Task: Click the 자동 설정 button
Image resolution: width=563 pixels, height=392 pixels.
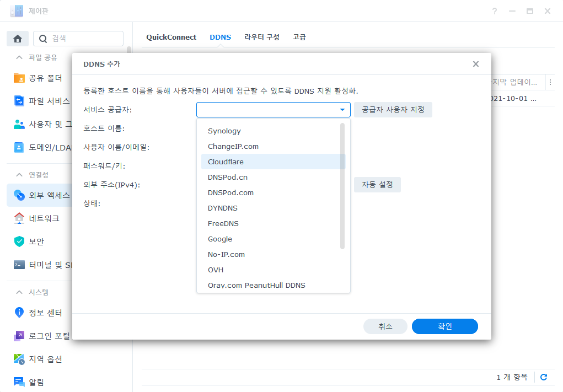Action: click(x=377, y=185)
